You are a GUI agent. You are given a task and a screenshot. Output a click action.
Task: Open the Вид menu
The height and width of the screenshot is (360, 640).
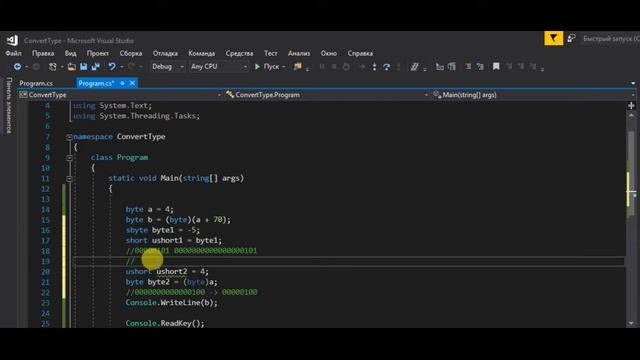coord(70,53)
